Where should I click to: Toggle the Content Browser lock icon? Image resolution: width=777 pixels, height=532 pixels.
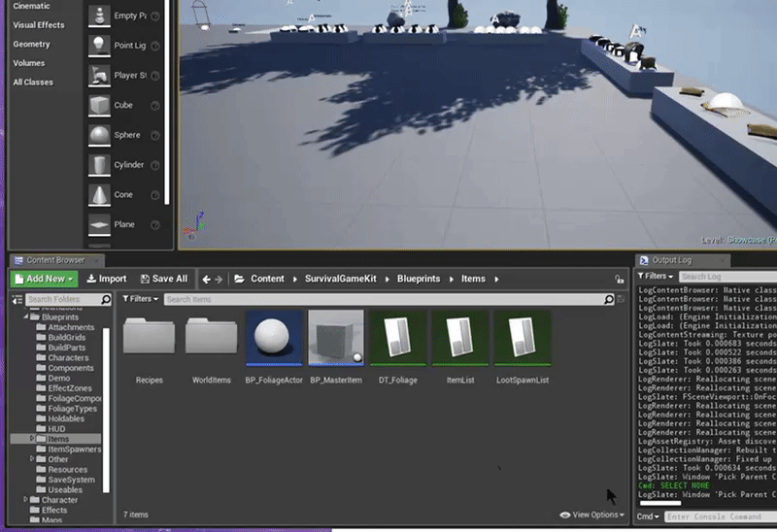pos(620,280)
